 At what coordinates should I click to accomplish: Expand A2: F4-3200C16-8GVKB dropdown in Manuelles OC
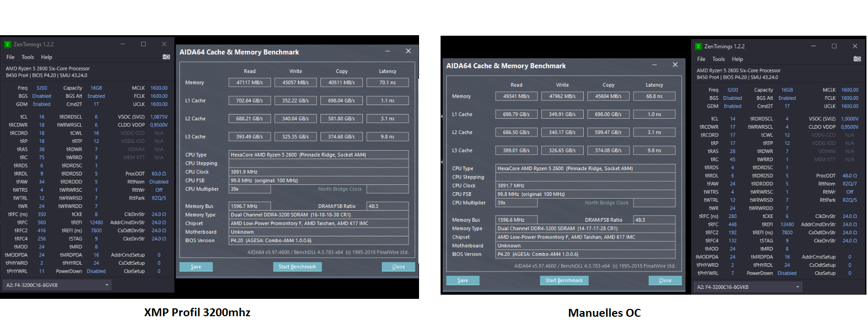point(748,287)
